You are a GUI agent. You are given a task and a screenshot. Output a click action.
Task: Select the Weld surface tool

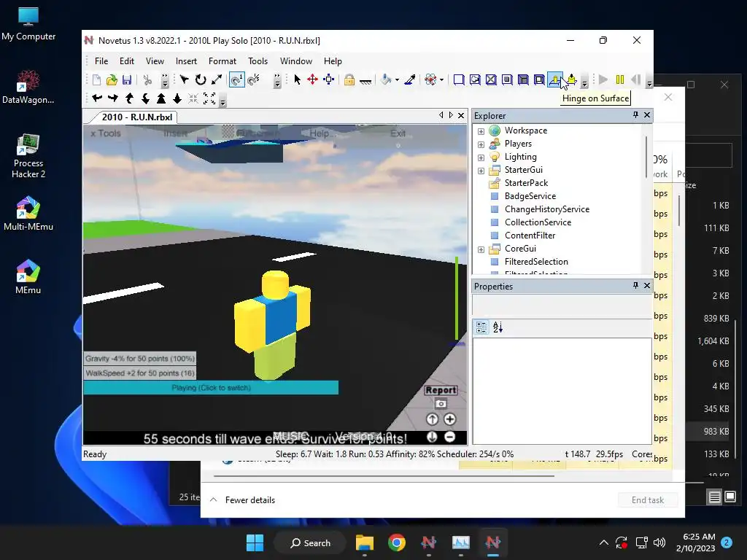pyautogui.click(x=491, y=79)
